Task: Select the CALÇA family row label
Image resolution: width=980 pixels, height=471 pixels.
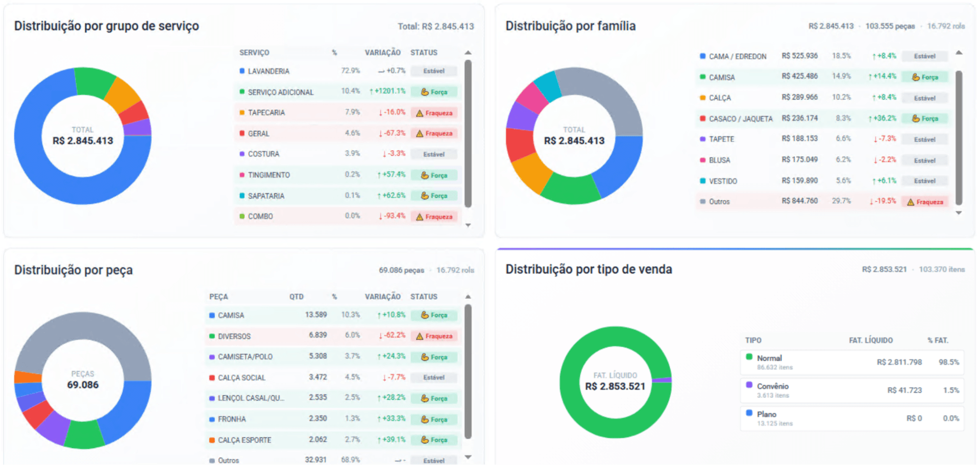Action: (x=720, y=98)
